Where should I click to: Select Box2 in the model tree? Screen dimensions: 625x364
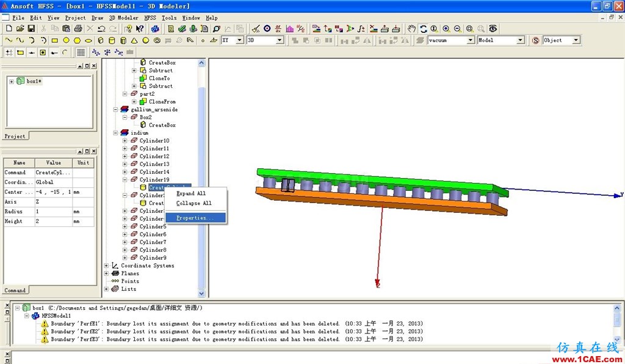point(145,117)
